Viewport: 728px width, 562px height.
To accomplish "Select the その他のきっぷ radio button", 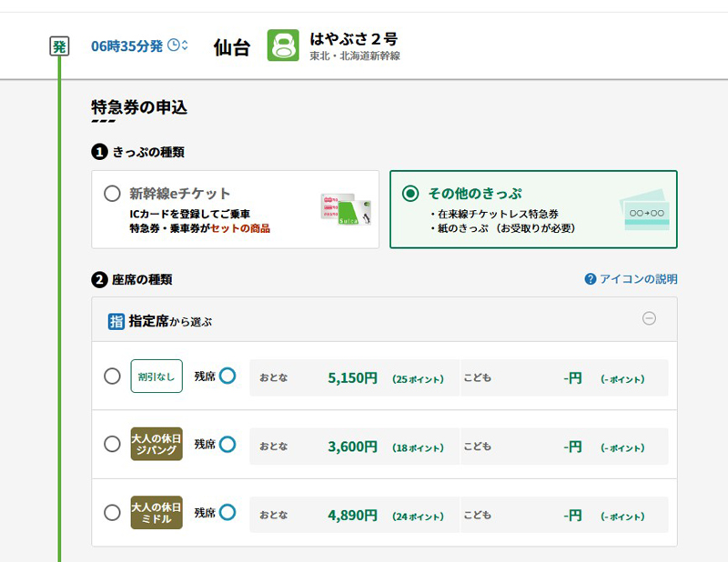I will pos(410,194).
